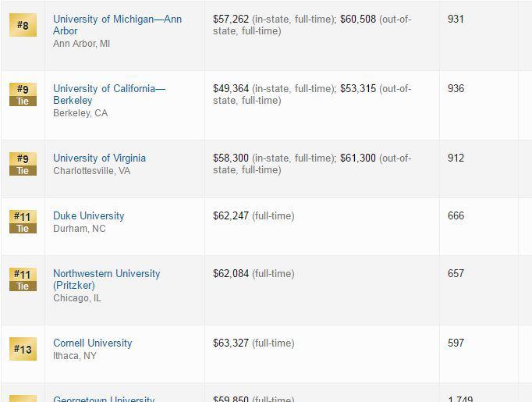Click the #11 Tie badge beside Duke University
532x402 pixels.
pyautogui.click(x=23, y=222)
